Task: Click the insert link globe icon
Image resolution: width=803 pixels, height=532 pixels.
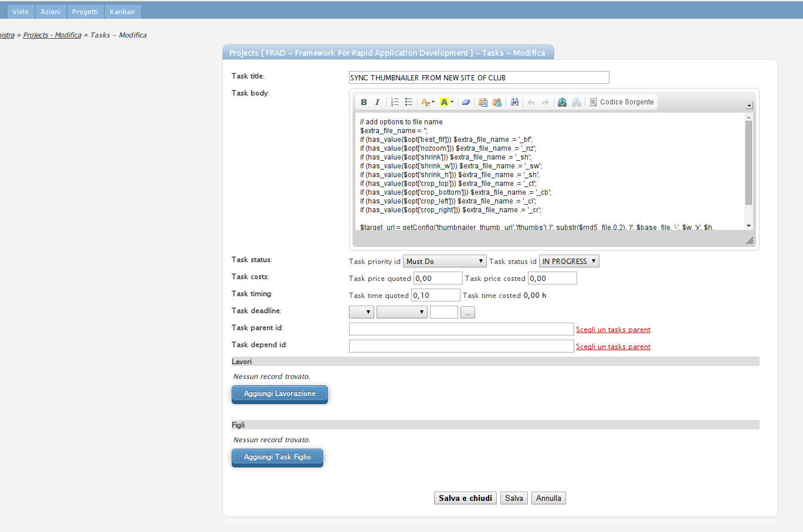Action: 562,102
